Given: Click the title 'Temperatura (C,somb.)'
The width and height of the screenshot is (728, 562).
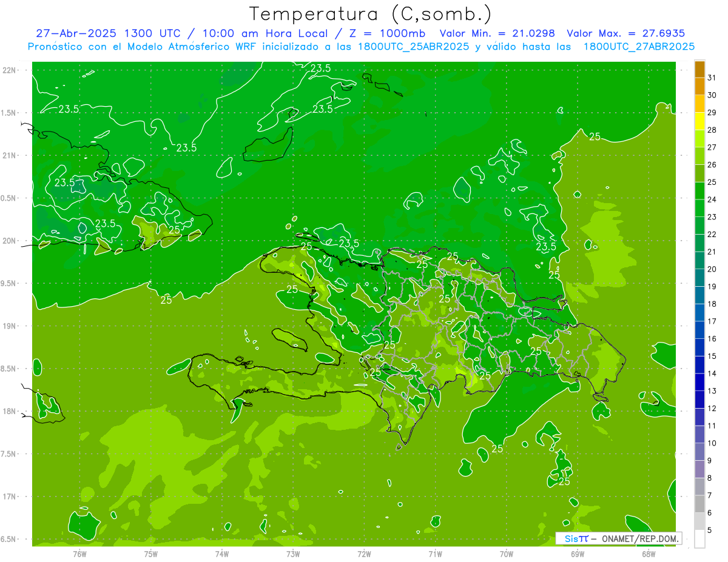Looking at the screenshot, I should coord(371,14).
